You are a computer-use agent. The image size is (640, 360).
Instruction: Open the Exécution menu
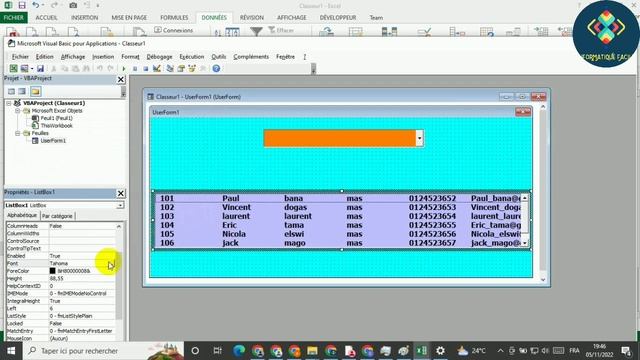191,57
